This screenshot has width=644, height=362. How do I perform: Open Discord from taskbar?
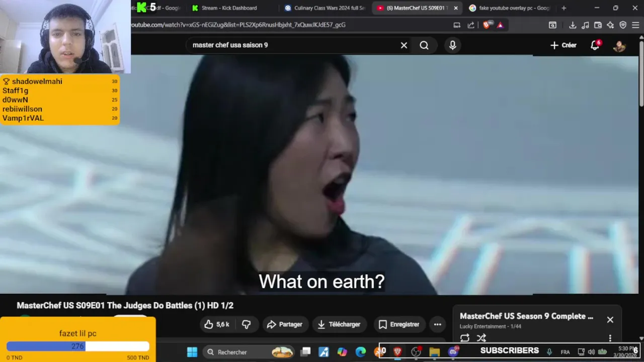pyautogui.click(x=453, y=352)
